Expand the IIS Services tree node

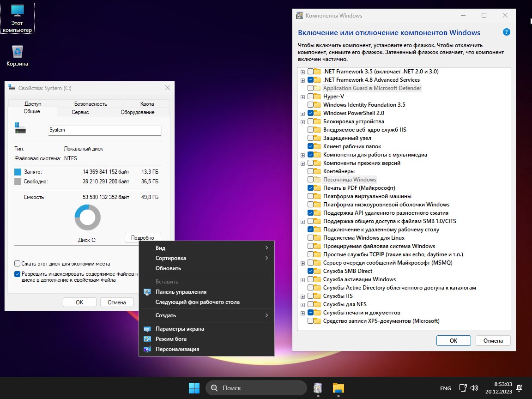[303, 296]
